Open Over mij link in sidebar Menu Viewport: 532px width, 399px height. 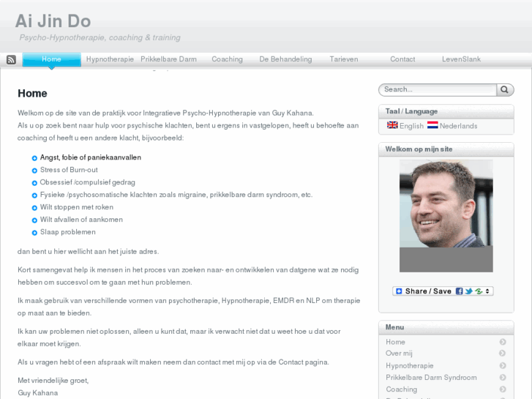tap(399, 354)
